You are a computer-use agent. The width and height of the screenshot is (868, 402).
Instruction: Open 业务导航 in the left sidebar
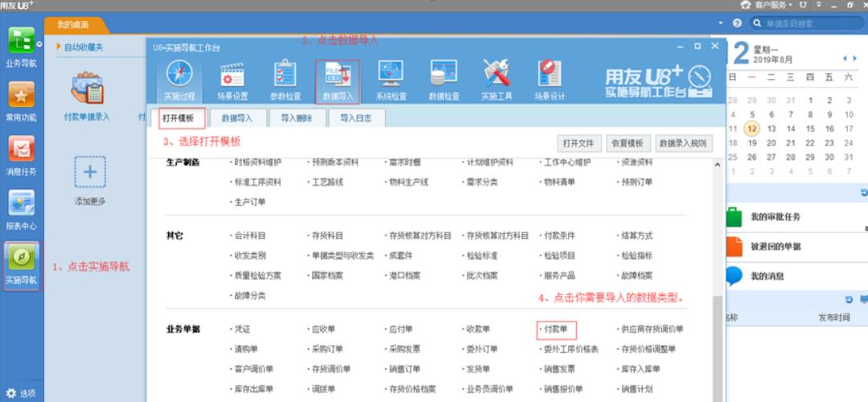click(x=21, y=47)
